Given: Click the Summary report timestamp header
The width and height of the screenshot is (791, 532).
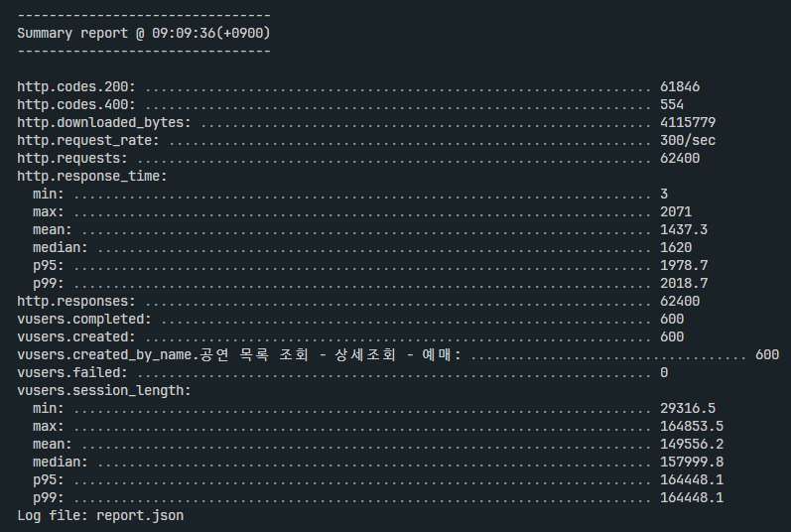Looking at the screenshot, I should pos(144,34).
